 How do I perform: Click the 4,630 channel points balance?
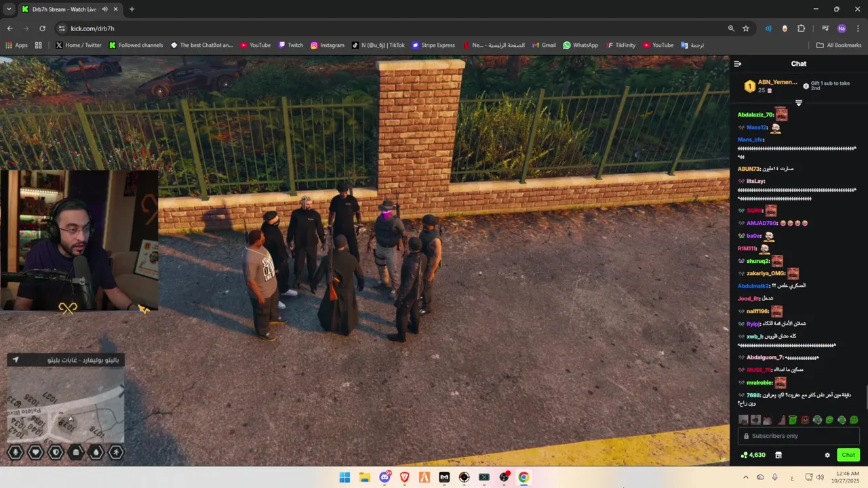[x=753, y=455]
